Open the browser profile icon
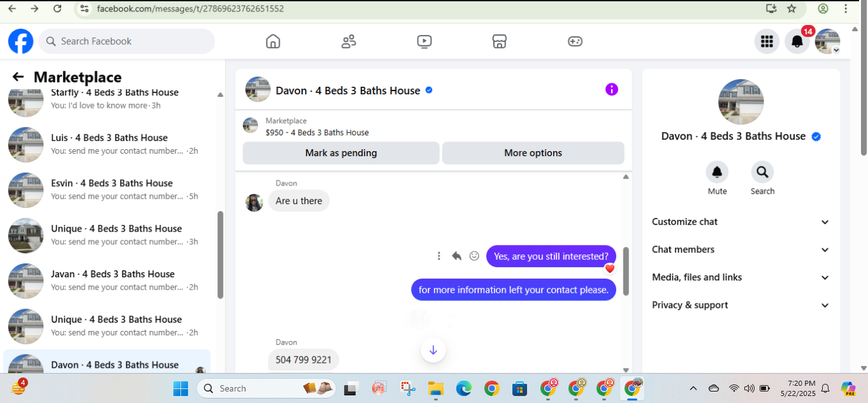This screenshot has height=403, width=868. click(823, 8)
